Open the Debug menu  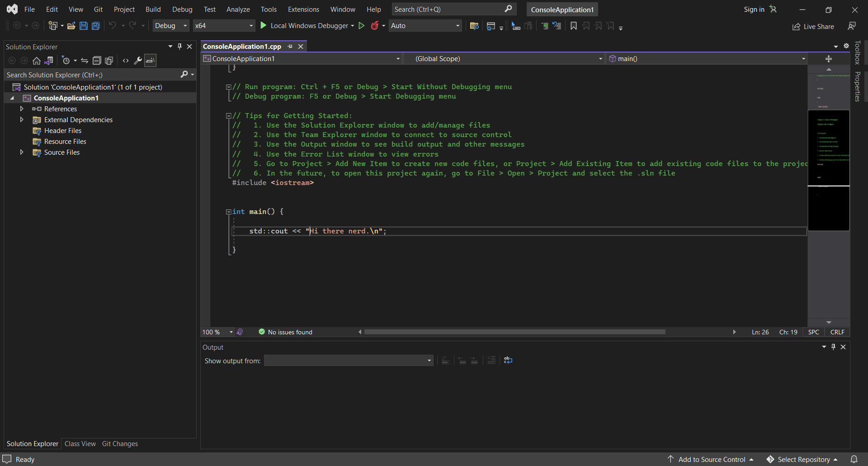[x=182, y=9]
